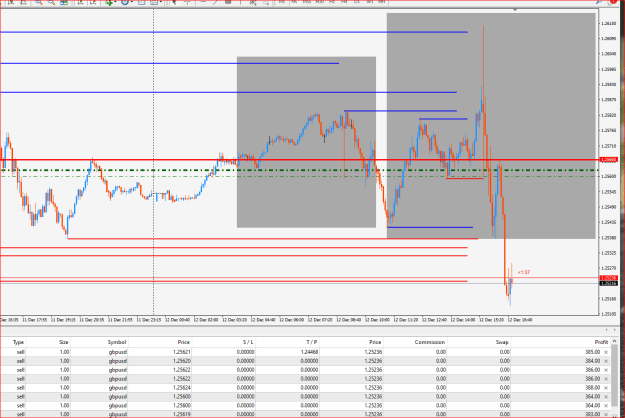Click the black bid price label on price axis

[x=609, y=283]
